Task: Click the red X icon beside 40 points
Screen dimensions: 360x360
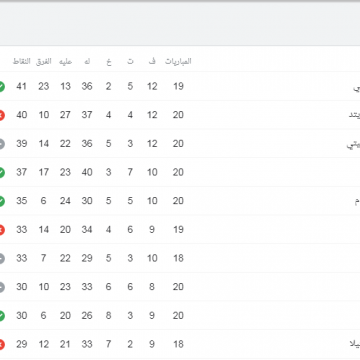Action: pos(1,115)
